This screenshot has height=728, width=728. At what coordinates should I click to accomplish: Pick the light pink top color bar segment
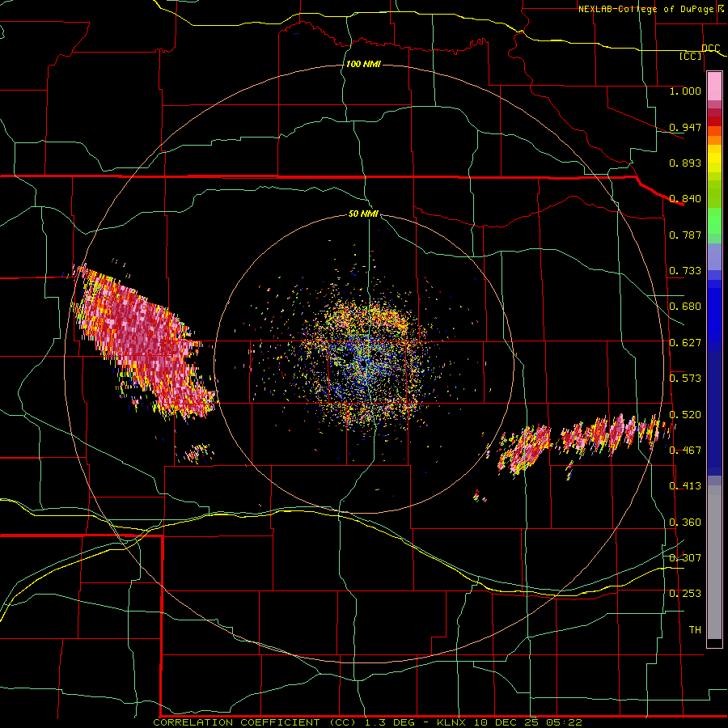point(714,86)
